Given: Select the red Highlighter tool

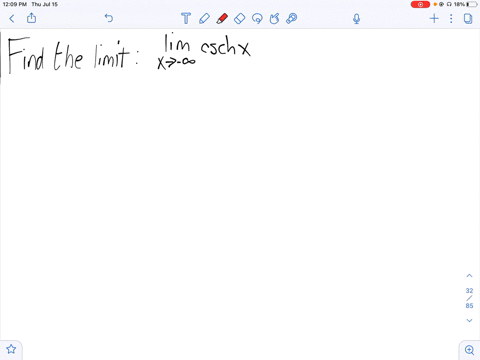Looking at the screenshot, I should point(222,18).
